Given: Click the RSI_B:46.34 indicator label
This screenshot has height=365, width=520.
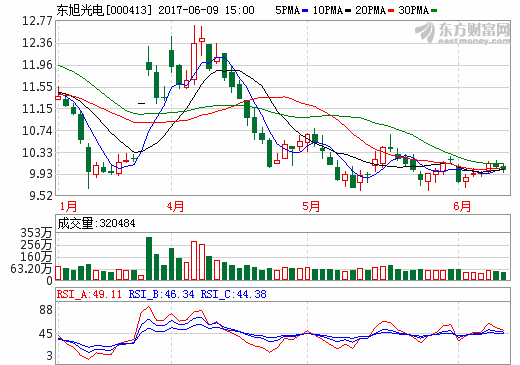Looking at the screenshot, I should click(161, 294).
